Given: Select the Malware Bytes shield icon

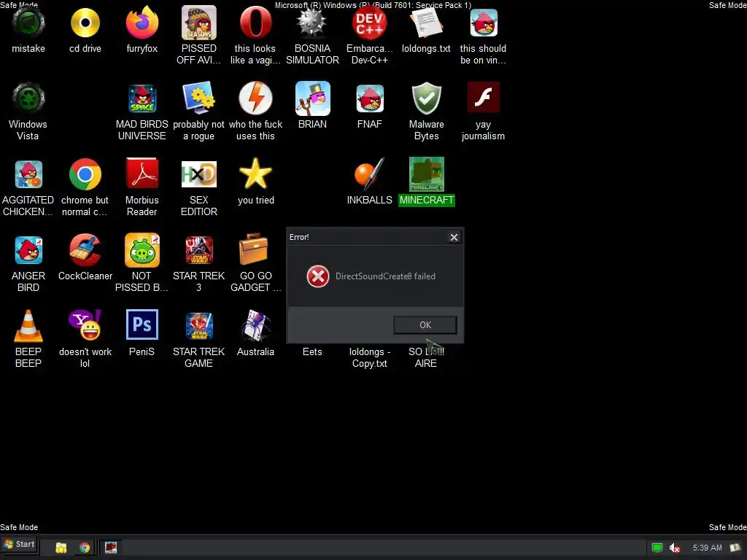Looking at the screenshot, I should point(426,98).
